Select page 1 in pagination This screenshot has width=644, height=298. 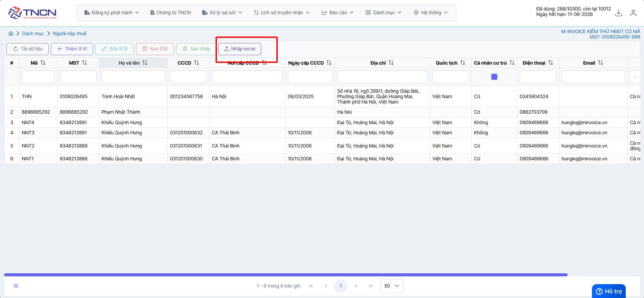click(x=341, y=286)
